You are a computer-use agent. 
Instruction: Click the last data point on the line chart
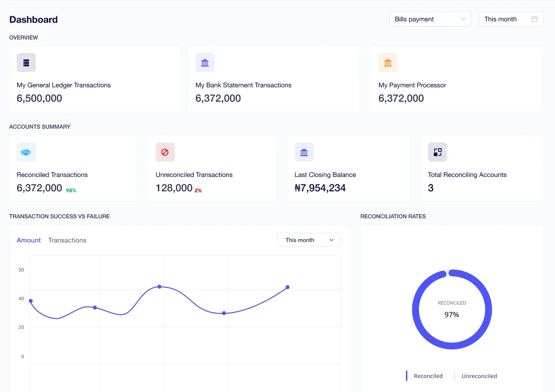[287, 287]
